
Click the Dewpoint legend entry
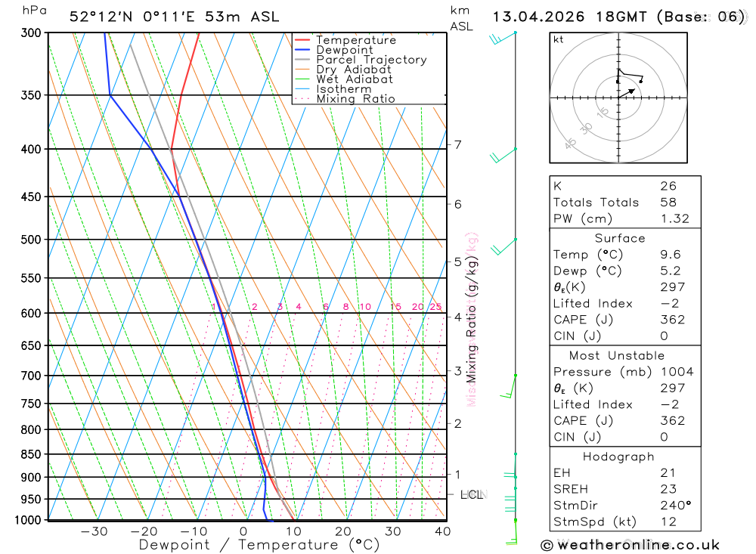coord(344,50)
